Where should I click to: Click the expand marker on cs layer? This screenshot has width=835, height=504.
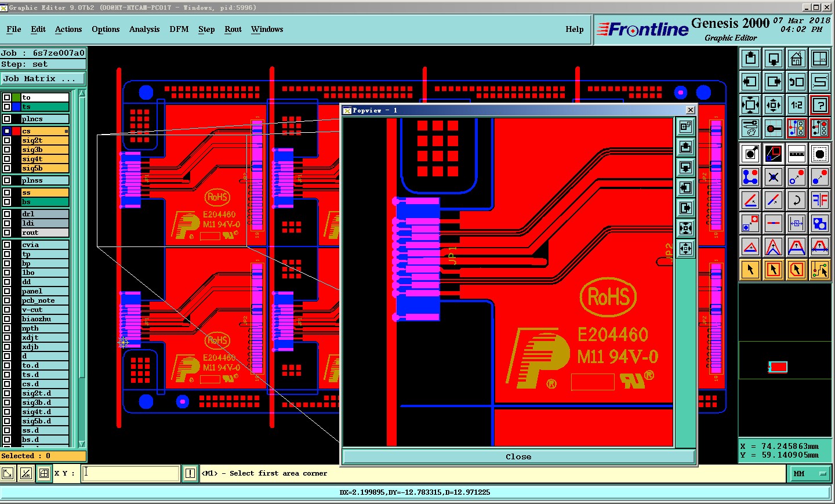click(66, 132)
